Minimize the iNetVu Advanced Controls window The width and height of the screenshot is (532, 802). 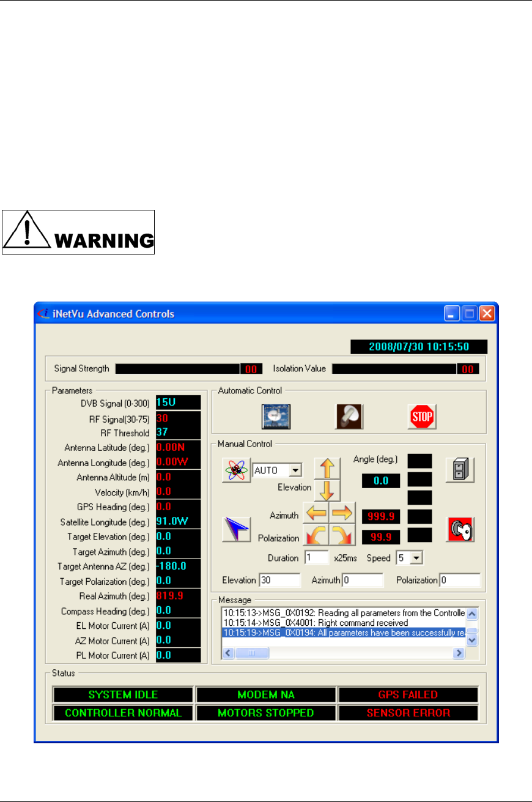pos(451,314)
